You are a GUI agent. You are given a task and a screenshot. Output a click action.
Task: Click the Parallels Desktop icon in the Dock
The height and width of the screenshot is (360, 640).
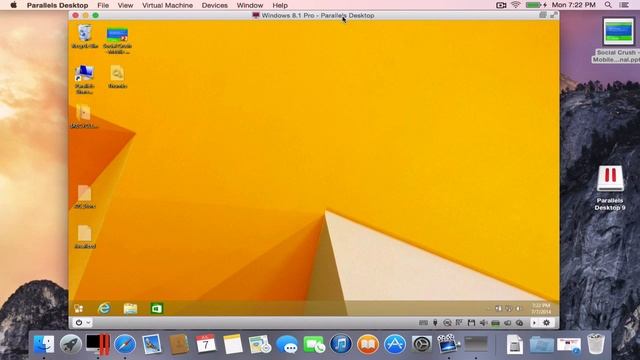click(98, 344)
